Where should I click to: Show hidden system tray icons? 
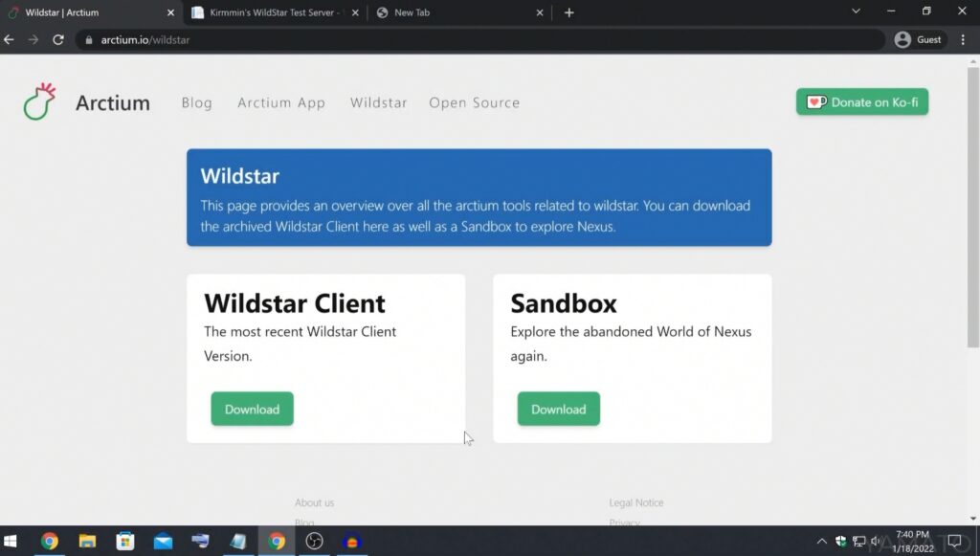[821, 541]
